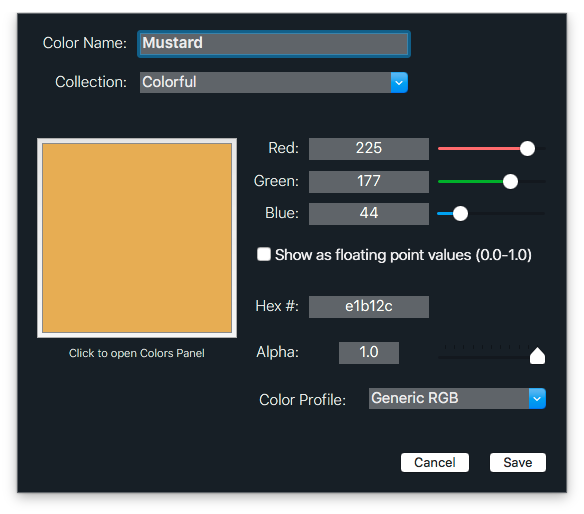Image resolution: width=584 pixels, height=514 pixels.
Task: Click the "Red:" label
Action: coord(283,148)
